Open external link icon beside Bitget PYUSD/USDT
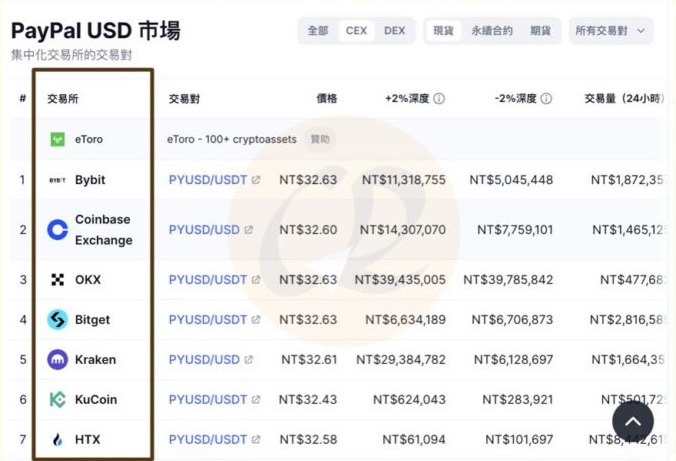676x461 pixels. pos(256,320)
